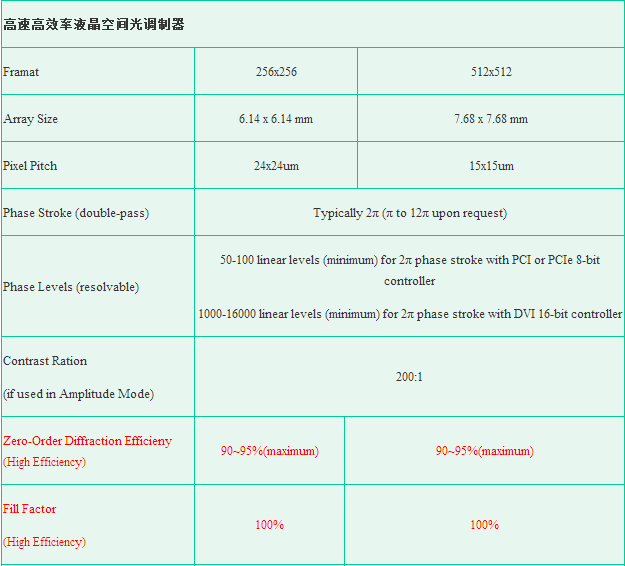The height and width of the screenshot is (566, 625).
Task: Click the 1000-16000 linear levels description
Action: coord(410,314)
